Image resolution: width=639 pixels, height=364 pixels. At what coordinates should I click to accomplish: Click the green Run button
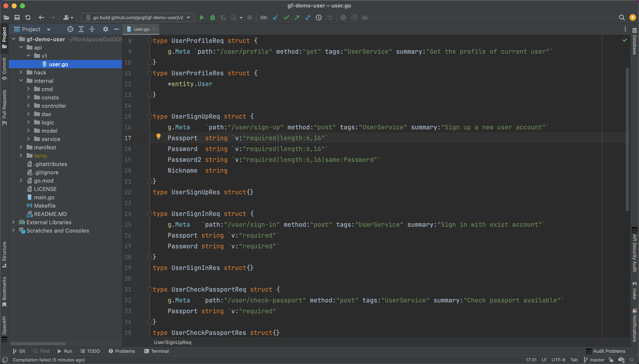point(202,17)
